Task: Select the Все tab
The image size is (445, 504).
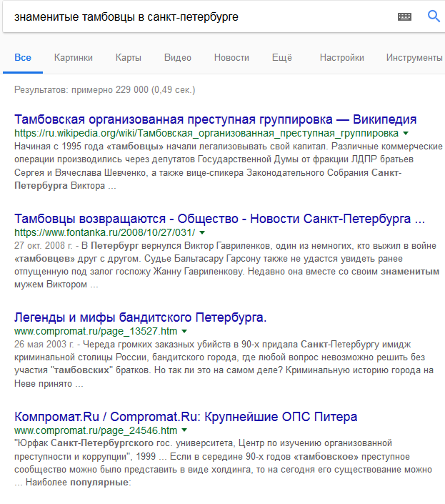Action: click(23, 57)
